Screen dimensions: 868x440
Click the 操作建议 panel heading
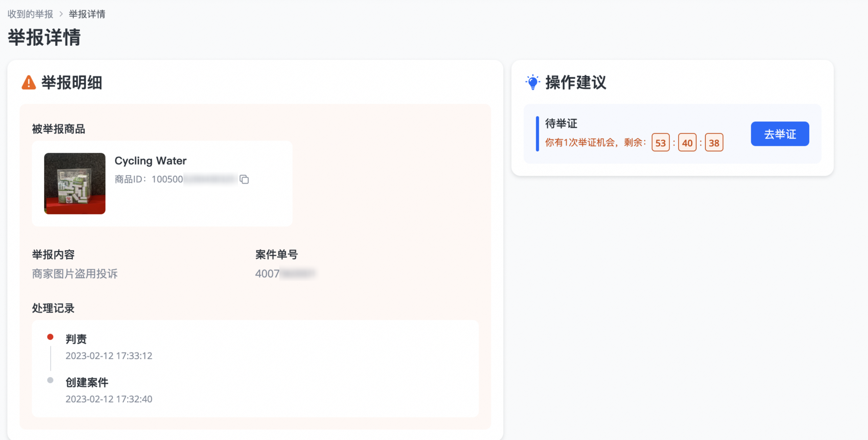click(576, 82)
